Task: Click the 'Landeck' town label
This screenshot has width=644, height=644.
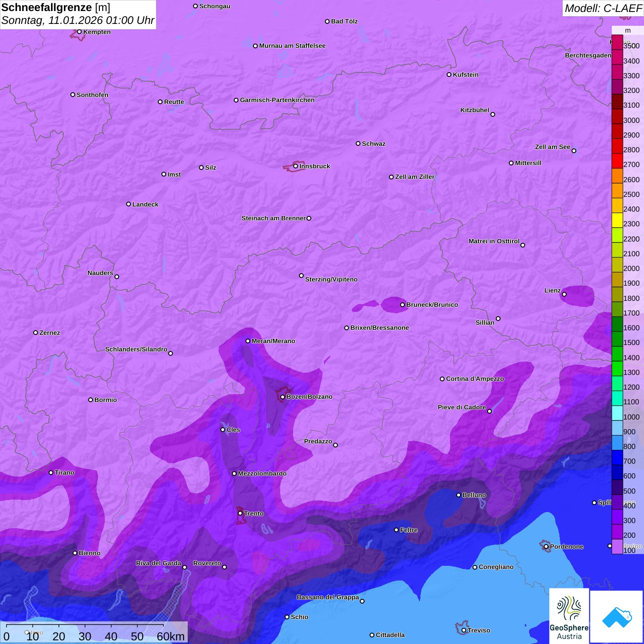Action: 145,204
